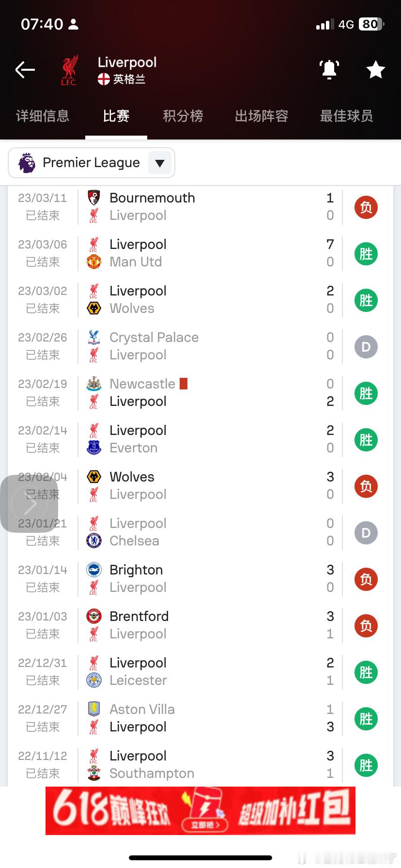
Task: Switch to the 详细信息 tab
Action: pyautogui.click(x=43, y=116)
